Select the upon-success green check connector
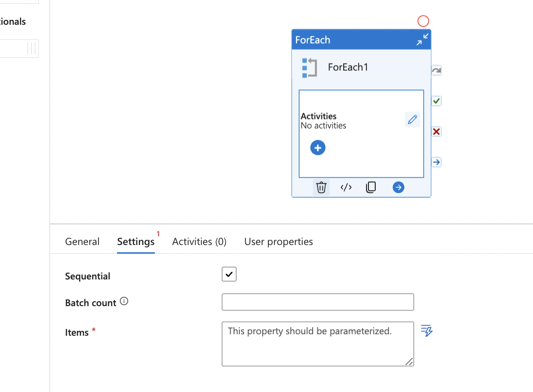Screen dimensions: 533x392 click(x=436, y=101)
